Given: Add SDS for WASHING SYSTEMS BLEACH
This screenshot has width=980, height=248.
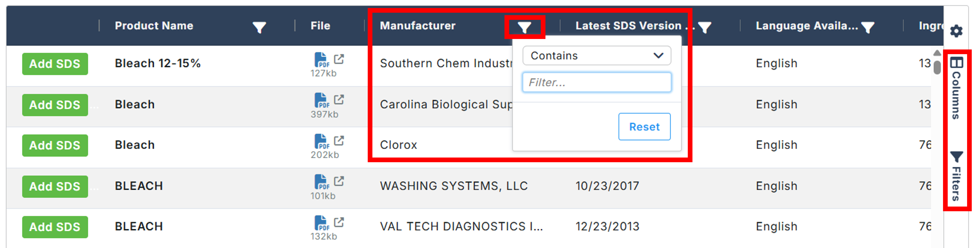Looking at the screenshot, I should tap(55, 186).
